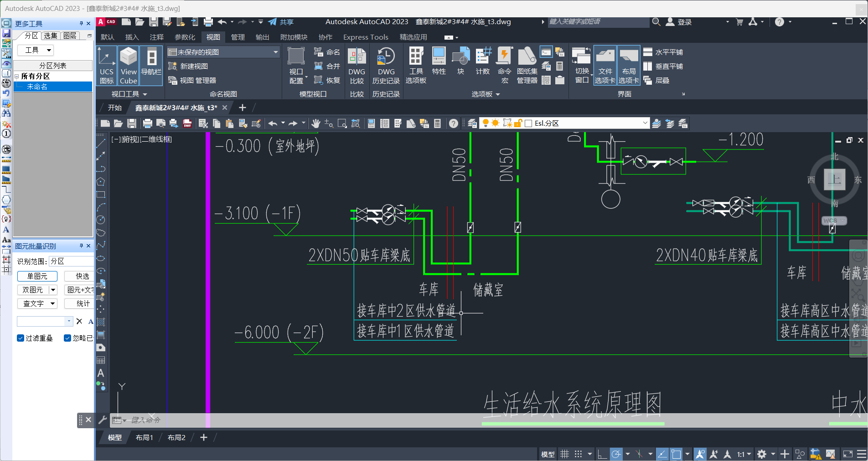Collapse the 所有分区 tree node
The width and height of the screenshot is (868, 461).
17,77
